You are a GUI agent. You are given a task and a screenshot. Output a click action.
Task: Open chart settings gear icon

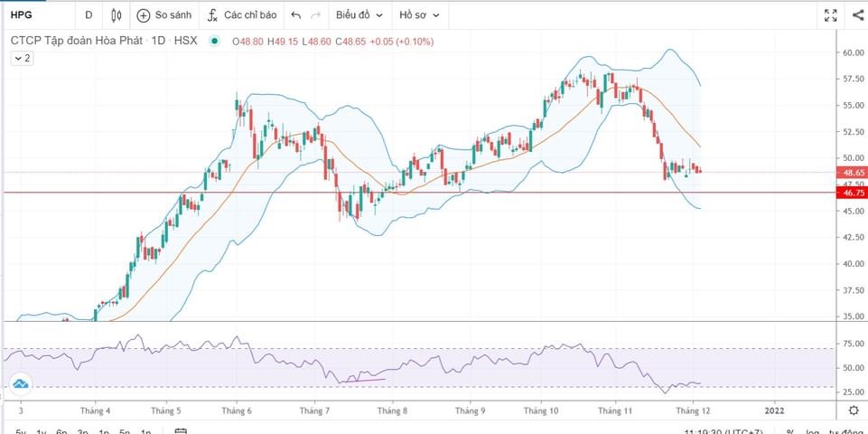coord(854,410)
